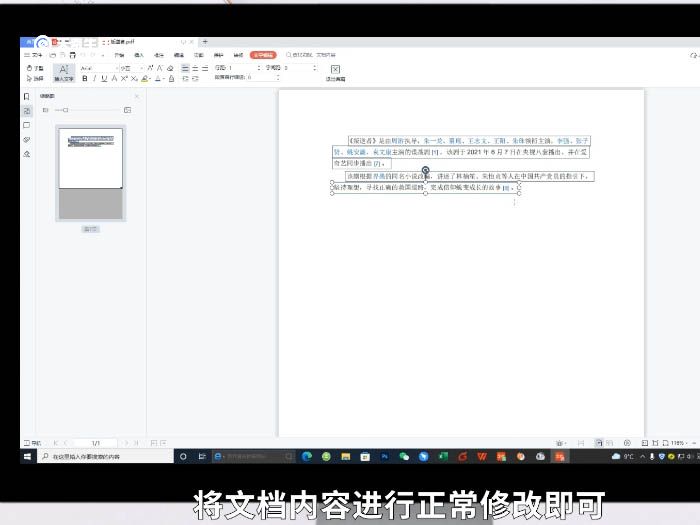This screenshot has height=525, width=700.
Task: Open Photoshop from the taskbar
Action: tap(384, 456)
